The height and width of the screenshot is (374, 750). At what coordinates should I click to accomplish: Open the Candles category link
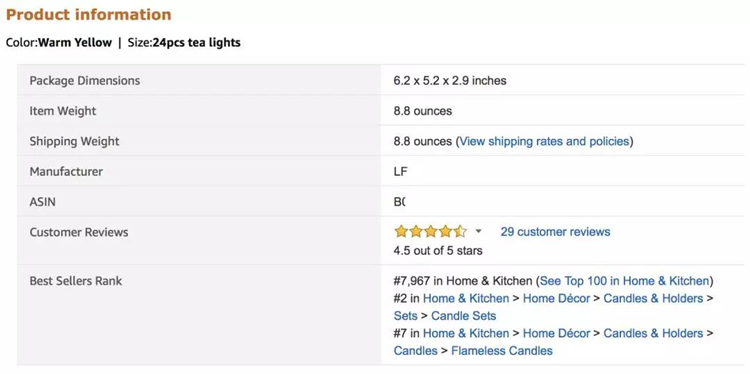416,351
